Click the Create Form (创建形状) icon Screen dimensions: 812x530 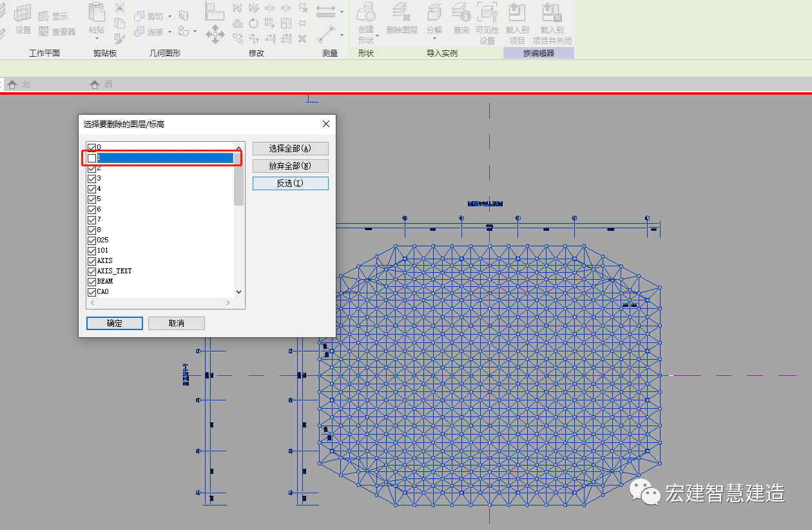[366, 13]
